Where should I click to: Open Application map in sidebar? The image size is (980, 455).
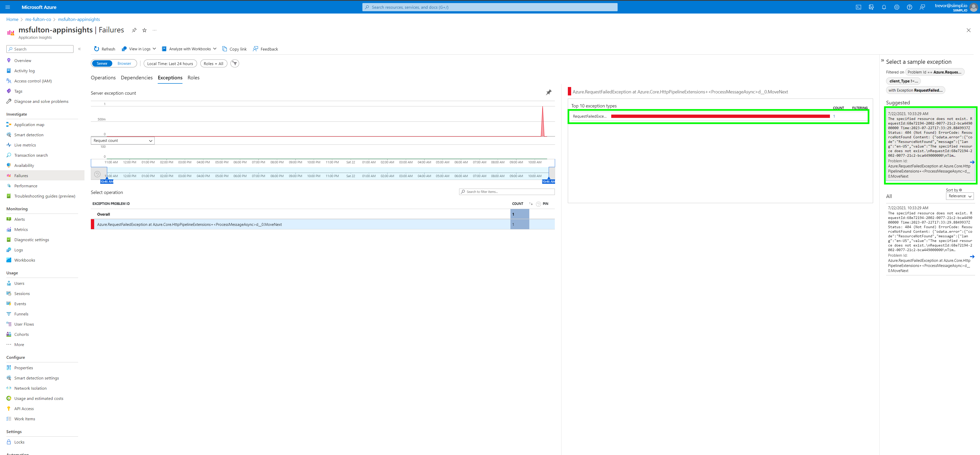point(29,125)
